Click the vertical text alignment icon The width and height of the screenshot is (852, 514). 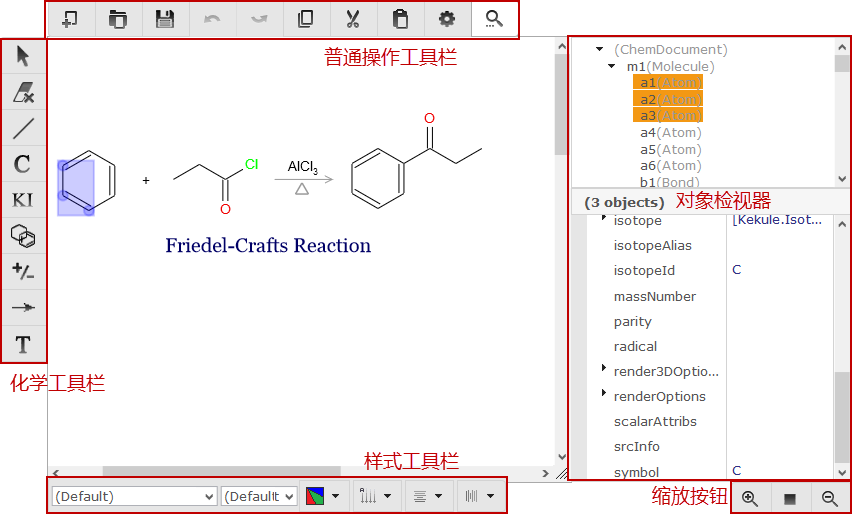click(x=471, y=496)
